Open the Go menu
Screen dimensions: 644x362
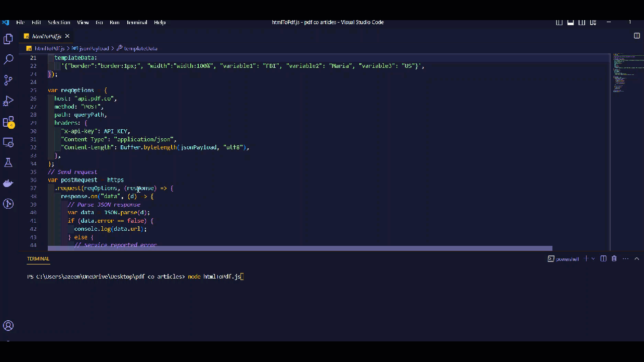pyautogui.click(x=99, y=22)
